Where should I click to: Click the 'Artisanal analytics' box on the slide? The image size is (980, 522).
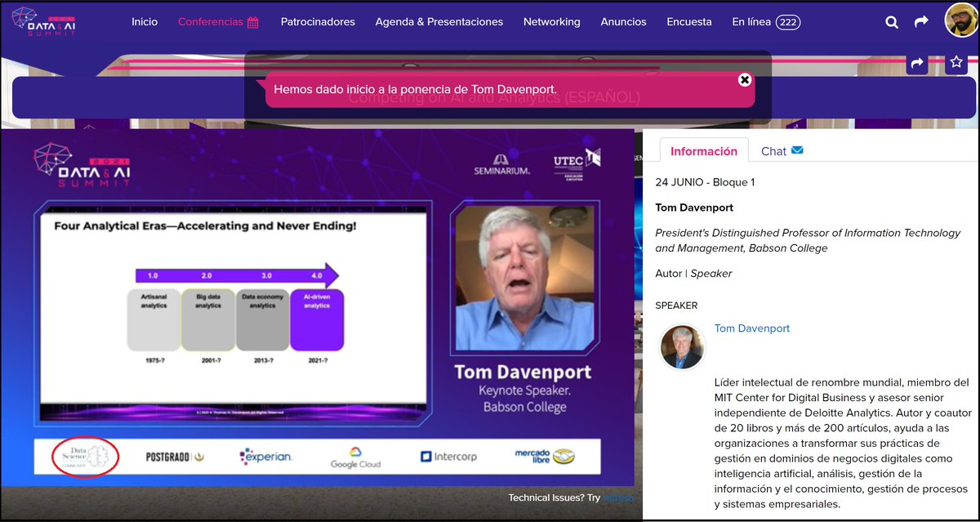point(154,319)
